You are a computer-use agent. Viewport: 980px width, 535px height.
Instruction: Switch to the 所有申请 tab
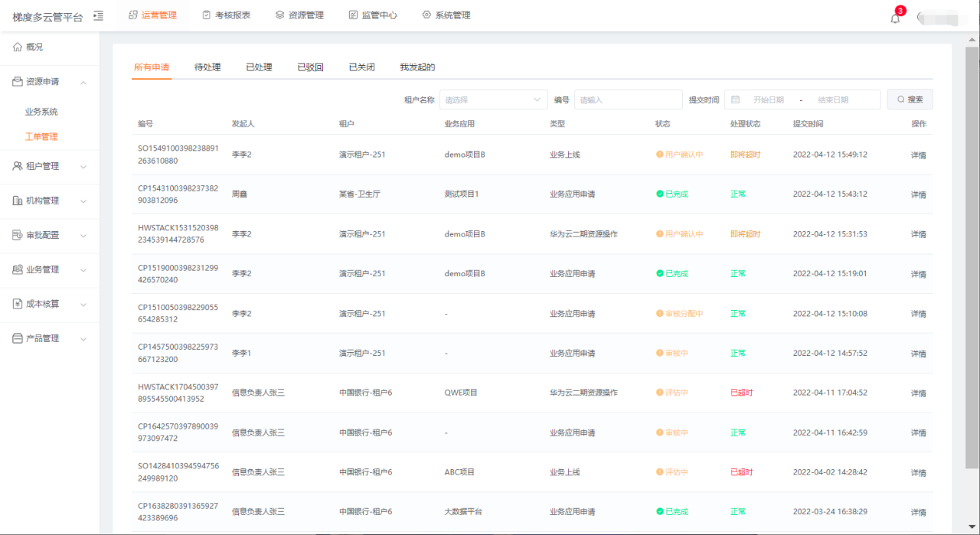coord(152,67)
